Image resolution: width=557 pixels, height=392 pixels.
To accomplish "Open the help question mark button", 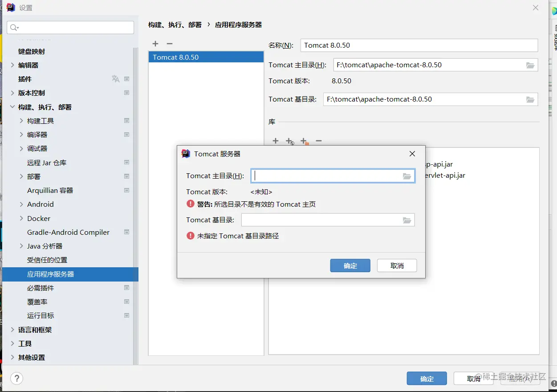I will 16,379.
